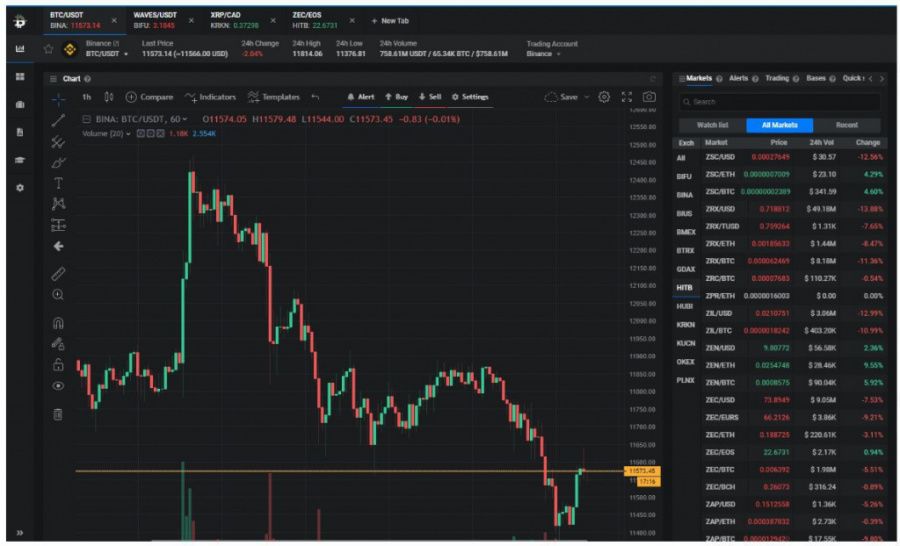
Task: Save chart layout with cloud Save
Action: [x=561, y=97]
